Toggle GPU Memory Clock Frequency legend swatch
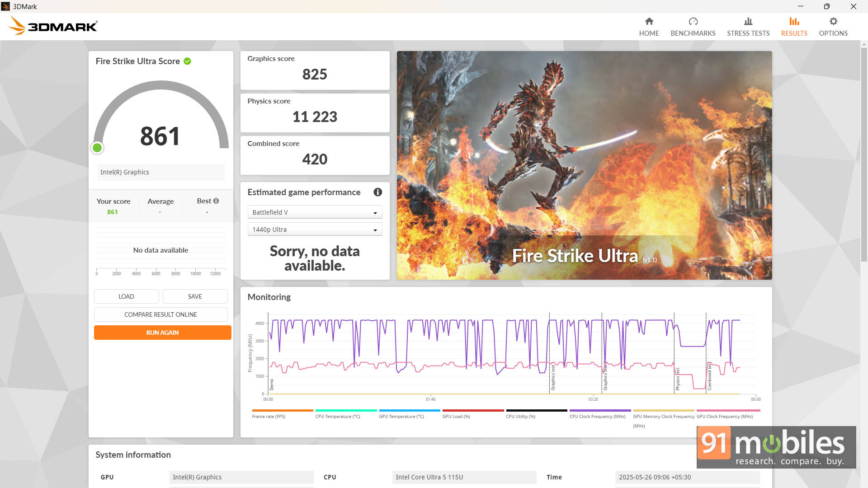Screen dimensions: 868x488 [664, 411]
